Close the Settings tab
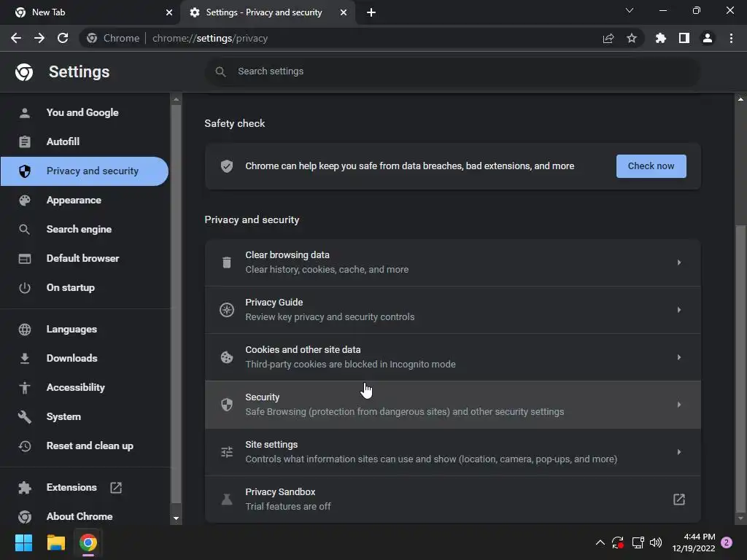 point(344,12)
